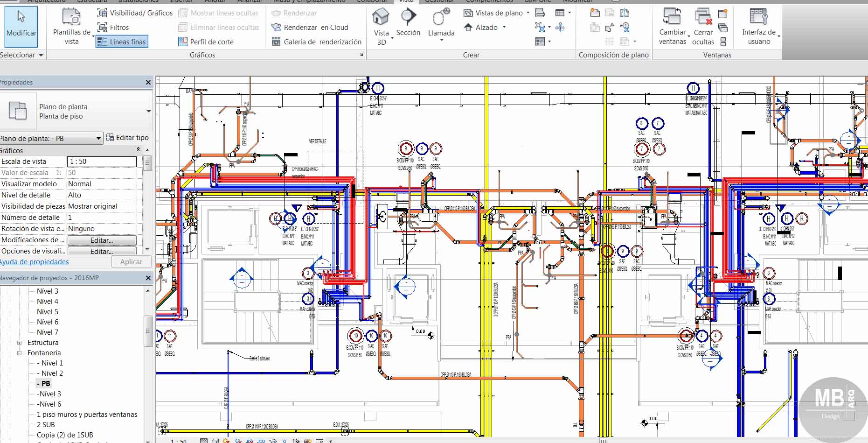
Task: Click the title block icon in Composición de plano
Action: 610,13
